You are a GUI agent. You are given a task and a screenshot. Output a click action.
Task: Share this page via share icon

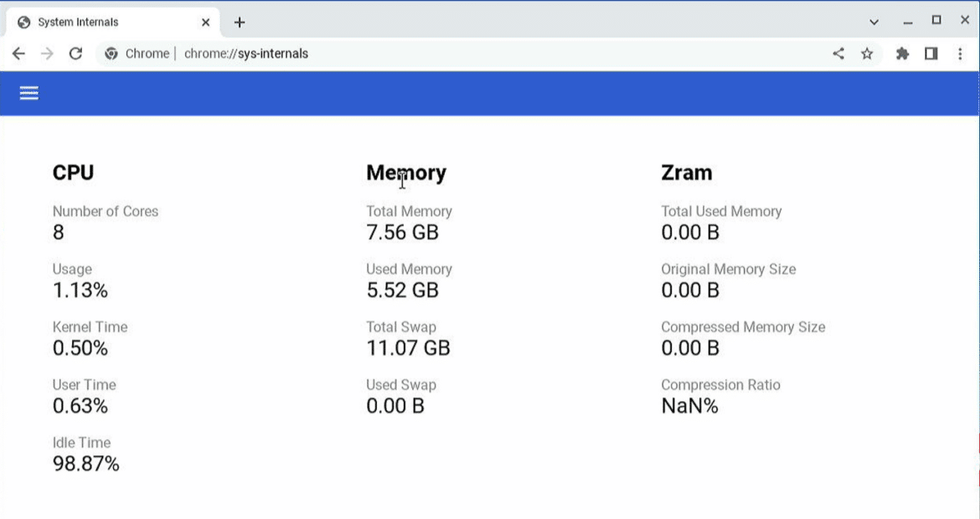coord(838,54)
